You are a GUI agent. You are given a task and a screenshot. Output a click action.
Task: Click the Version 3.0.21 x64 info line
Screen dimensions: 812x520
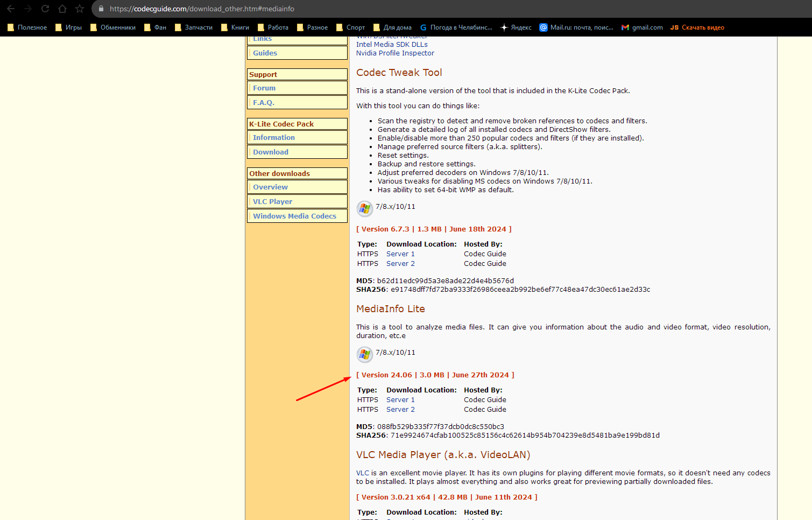[x=447, y=497]
